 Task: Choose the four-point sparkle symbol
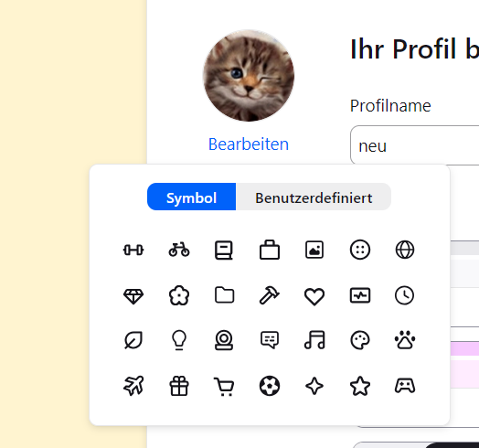(314, 386)
